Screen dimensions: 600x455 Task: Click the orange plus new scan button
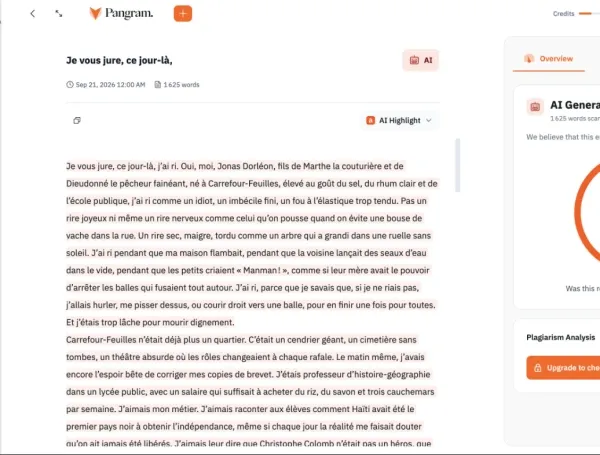pyautogui.click(x=183, y=14)
